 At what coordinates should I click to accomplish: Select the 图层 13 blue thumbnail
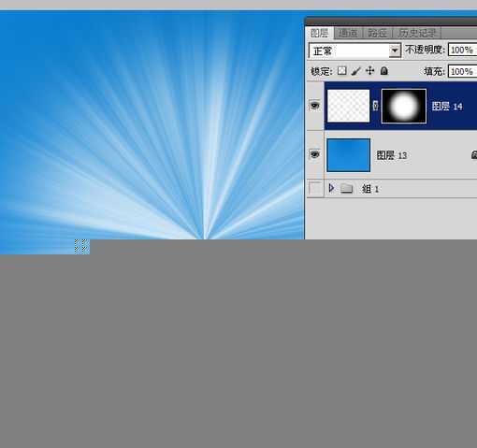[349, 155]
